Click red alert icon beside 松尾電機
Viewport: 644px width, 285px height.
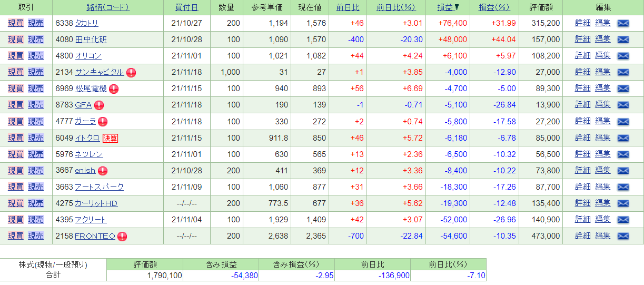[113, 89]
